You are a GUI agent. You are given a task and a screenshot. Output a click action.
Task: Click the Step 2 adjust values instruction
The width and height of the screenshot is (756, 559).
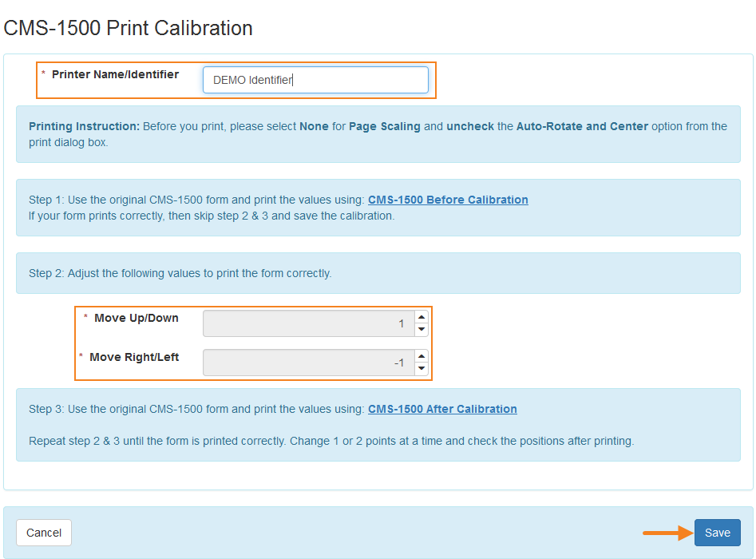coord(180,273)
